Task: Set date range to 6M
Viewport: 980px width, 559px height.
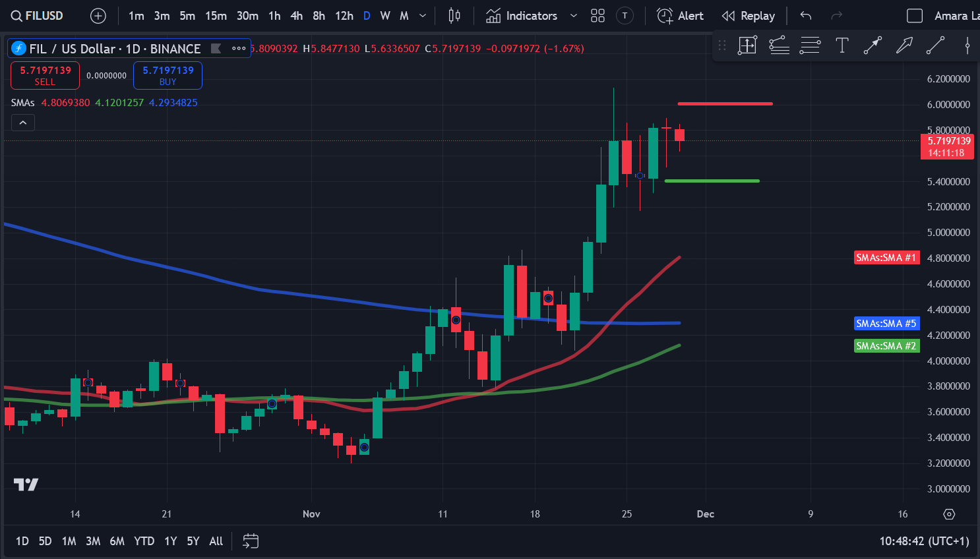Action: pyautogui.click(x=117, y=541)
